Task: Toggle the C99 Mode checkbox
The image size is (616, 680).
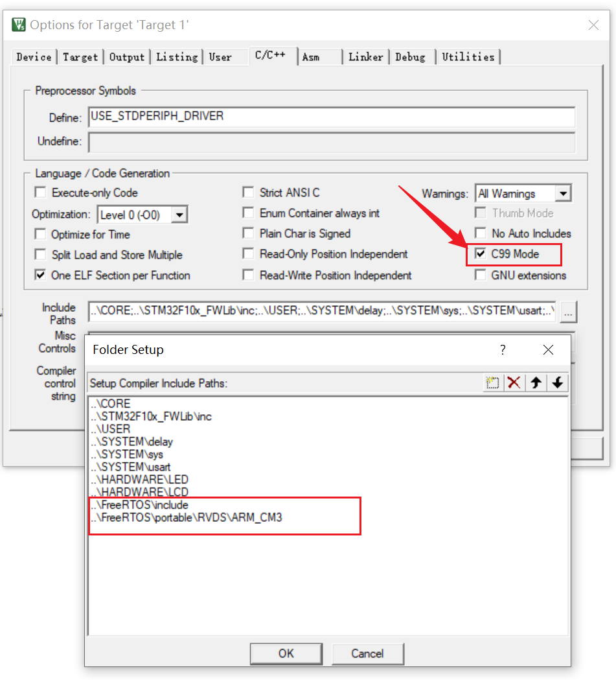Action: 481,254
